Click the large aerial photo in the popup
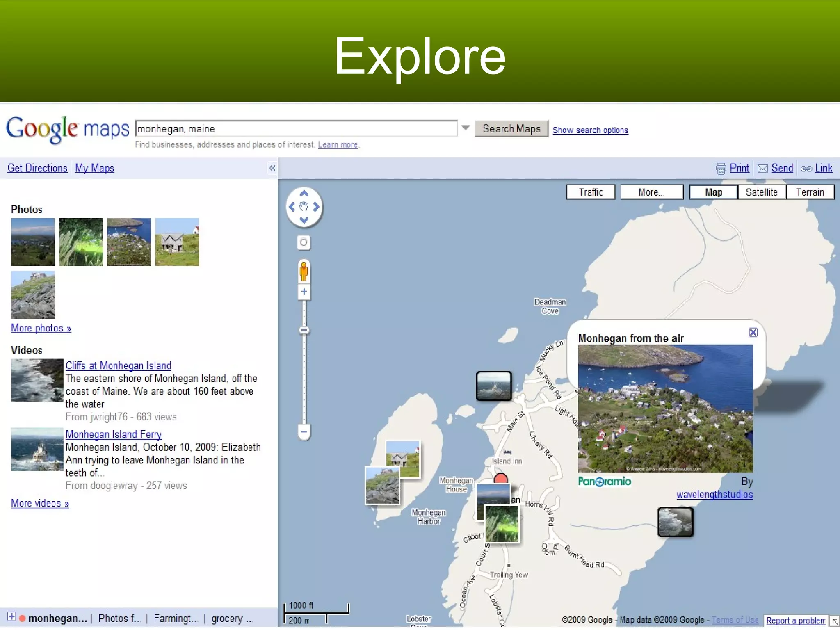This screenshot has width=840, height=630. click(666, 409)
